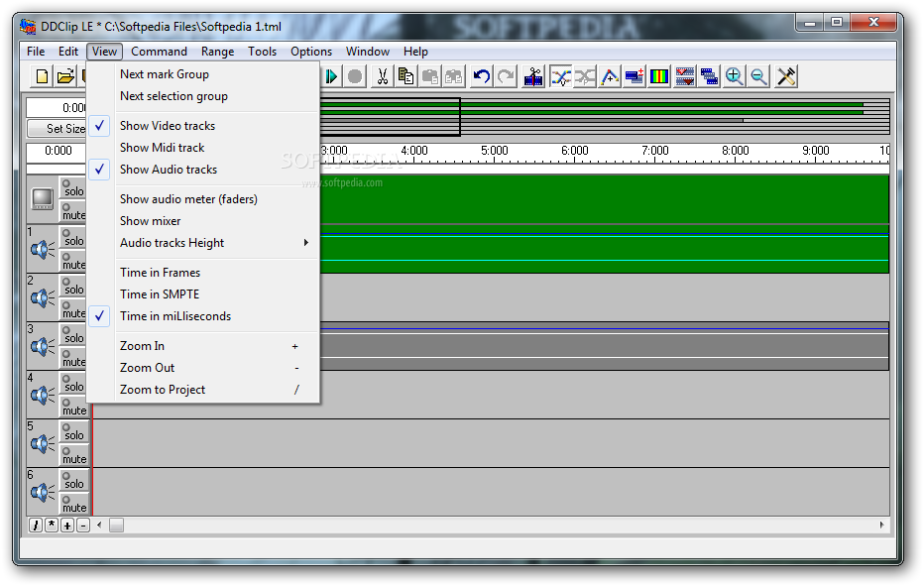Uncheck Show Video tracks menu item
Image resolution: width=924 pixels, height=586 pixels.
203,126
